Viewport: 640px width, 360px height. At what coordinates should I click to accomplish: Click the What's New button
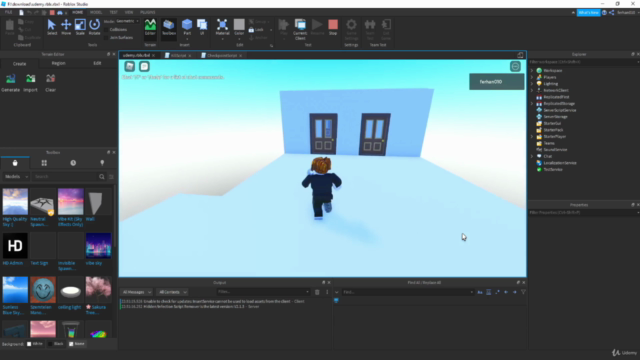[x=589, y=13]
